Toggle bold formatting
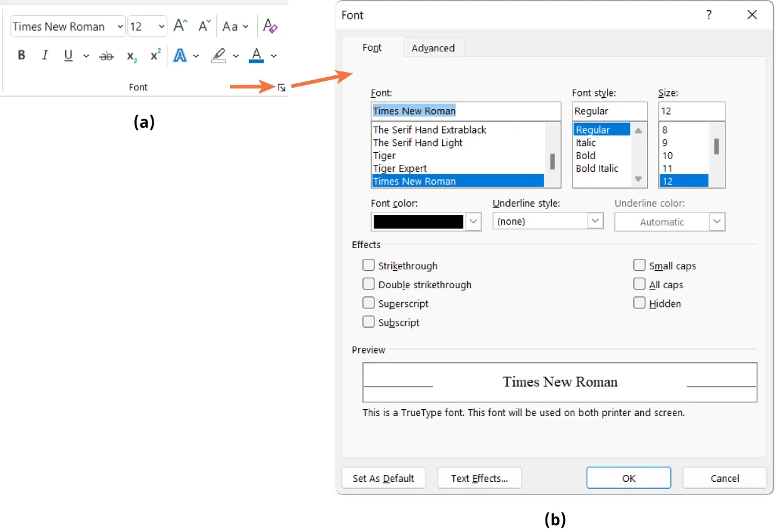Image resolution: width=775 pixels, height=532 pixels. (21, 56)
